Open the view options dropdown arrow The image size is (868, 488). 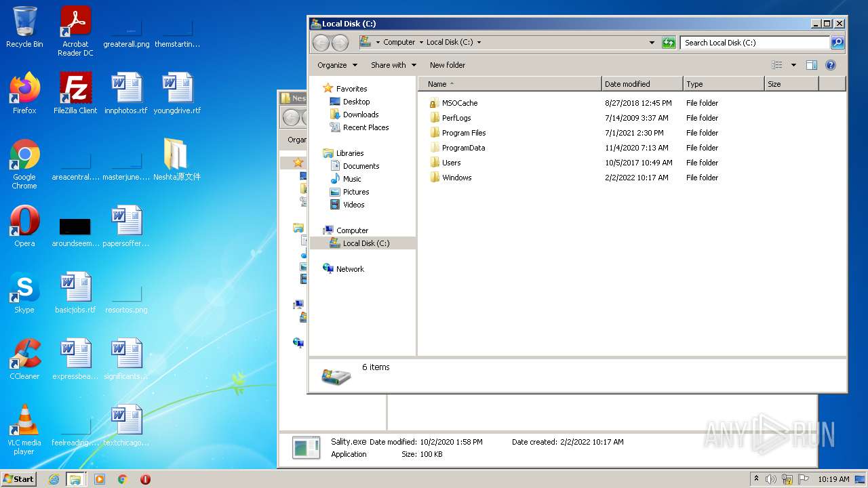pyautogui.click(x=793, y=65)
